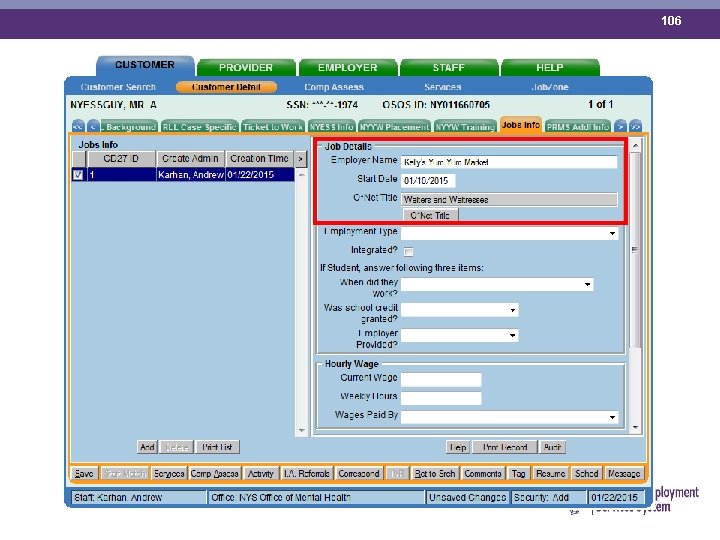The width and height of the screenshot is (720, 540).
Task: Switch to RLL Case Specific tab
Action: (199, 127)
